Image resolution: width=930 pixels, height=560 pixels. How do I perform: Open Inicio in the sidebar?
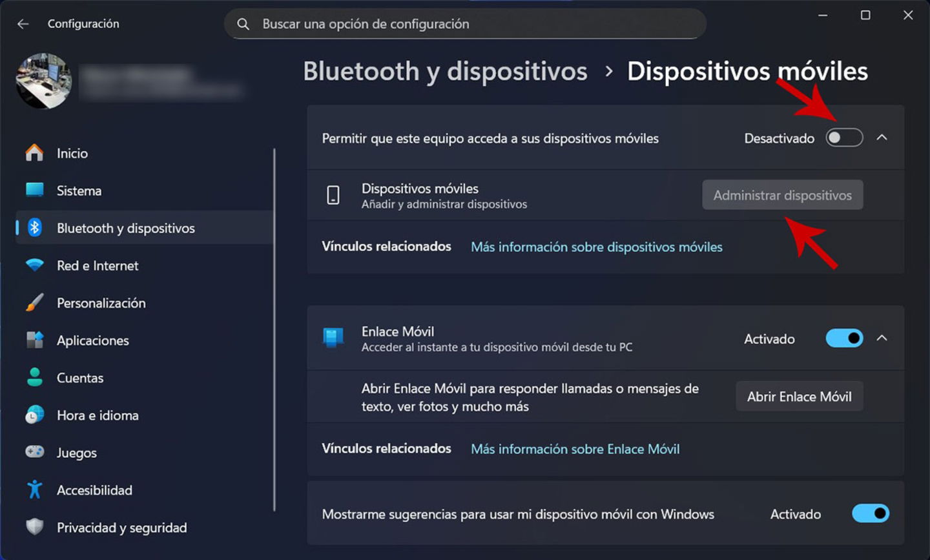[x=144, y=153]
